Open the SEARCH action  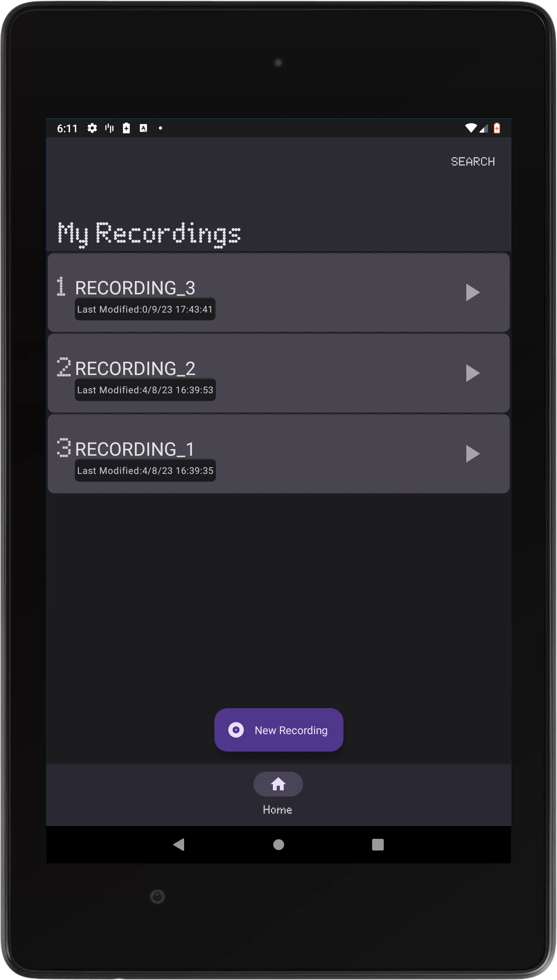(x=473, y=161)
